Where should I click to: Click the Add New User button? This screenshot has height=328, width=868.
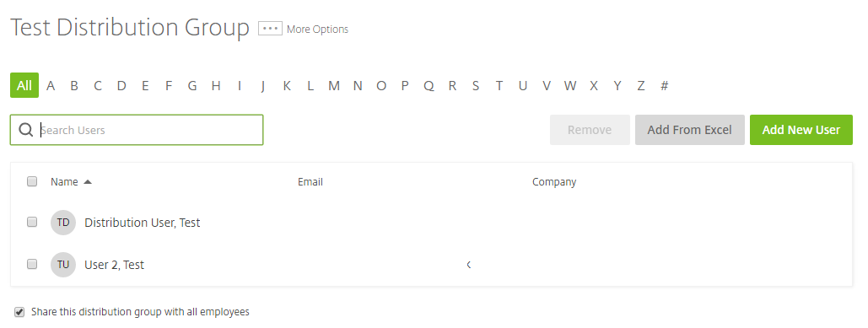[x=801, y=130]
